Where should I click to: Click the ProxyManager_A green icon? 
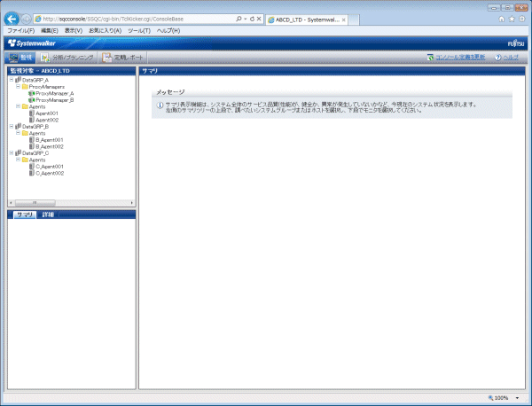pos(32,93)
